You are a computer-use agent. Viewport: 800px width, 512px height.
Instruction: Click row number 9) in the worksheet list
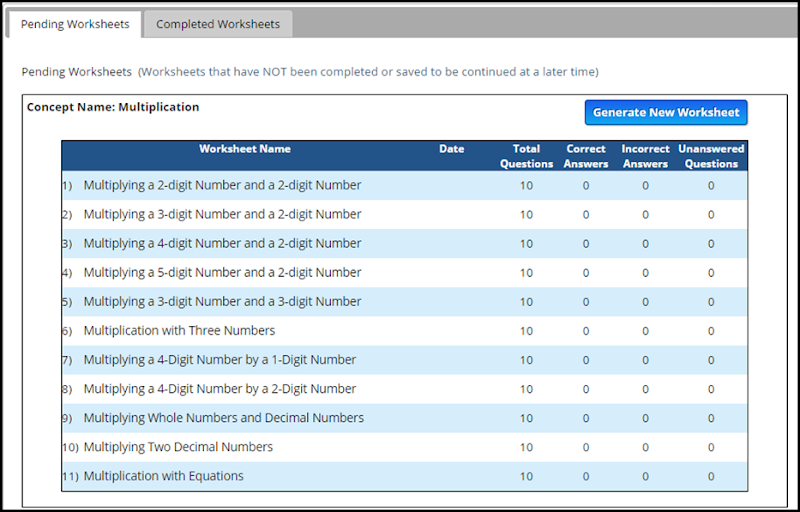tap(67, 418)
